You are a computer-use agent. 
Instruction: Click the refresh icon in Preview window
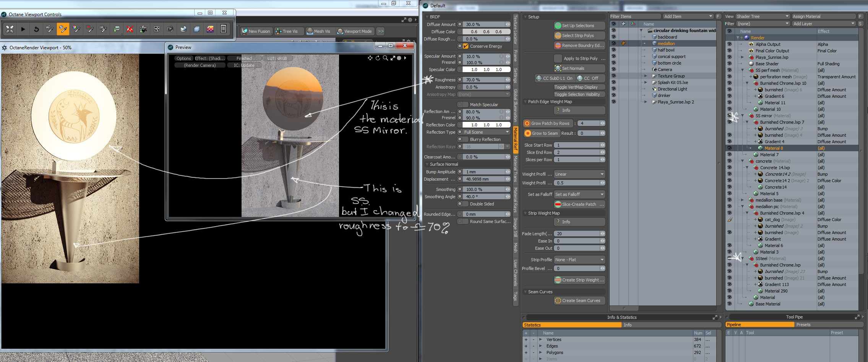(x=378, y=58)
